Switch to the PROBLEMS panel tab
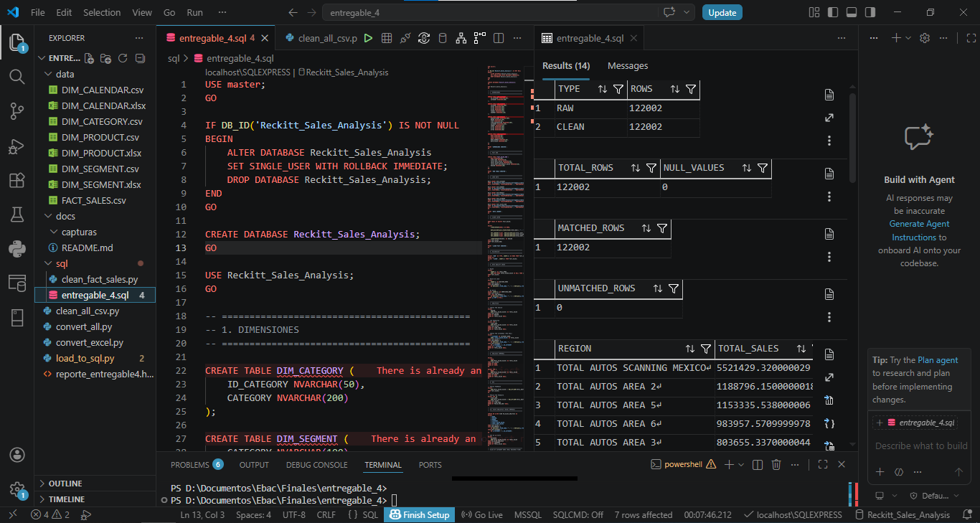Screen dimensions: 980x523 (197, 465)
